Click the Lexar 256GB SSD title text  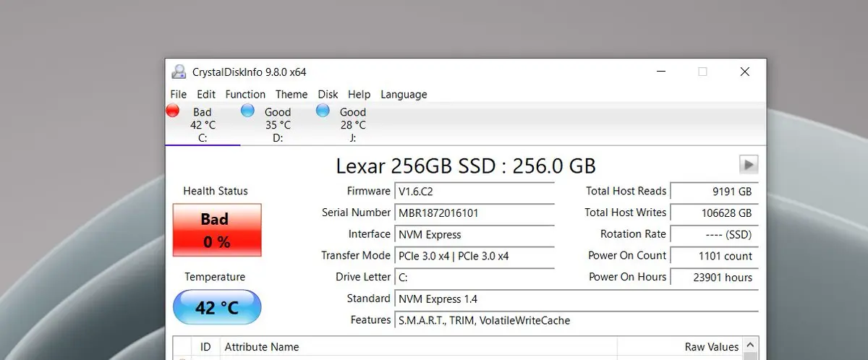click(x=466, y=166)
